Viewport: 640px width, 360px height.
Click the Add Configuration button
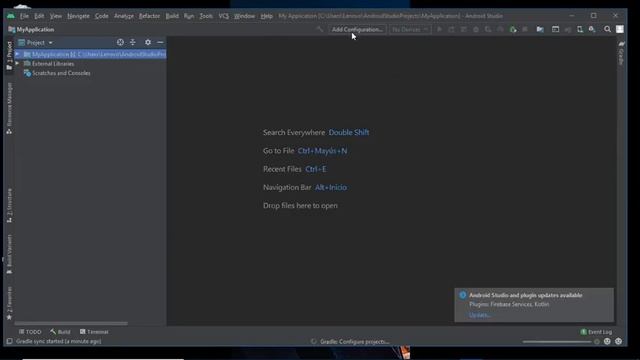coord(357,29)
